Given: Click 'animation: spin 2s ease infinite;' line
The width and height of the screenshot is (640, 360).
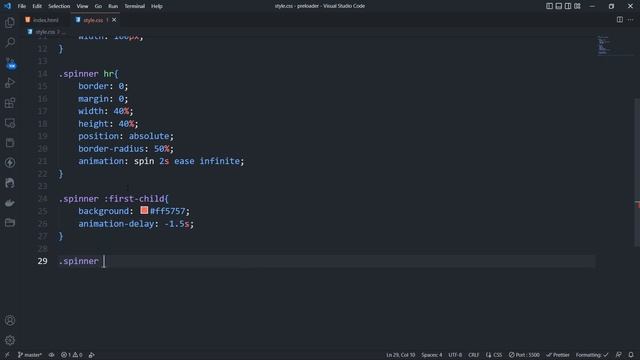Looking at the screenshot, I should [161, 161].
